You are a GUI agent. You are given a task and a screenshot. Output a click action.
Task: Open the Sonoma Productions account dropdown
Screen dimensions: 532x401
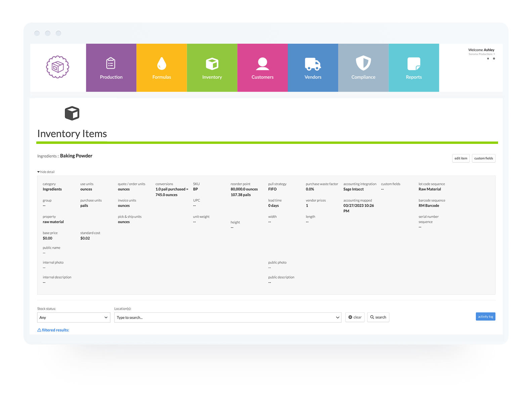click(482, 54)
